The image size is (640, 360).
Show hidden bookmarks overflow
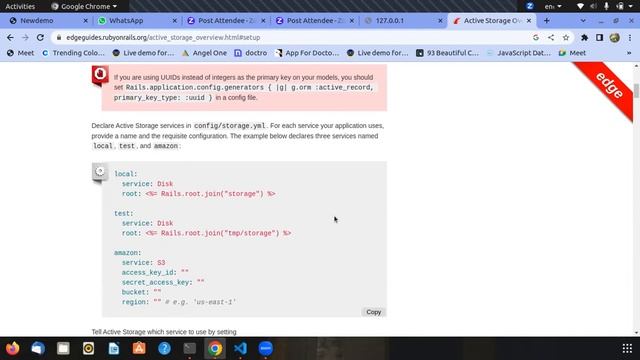coord(629,53)
